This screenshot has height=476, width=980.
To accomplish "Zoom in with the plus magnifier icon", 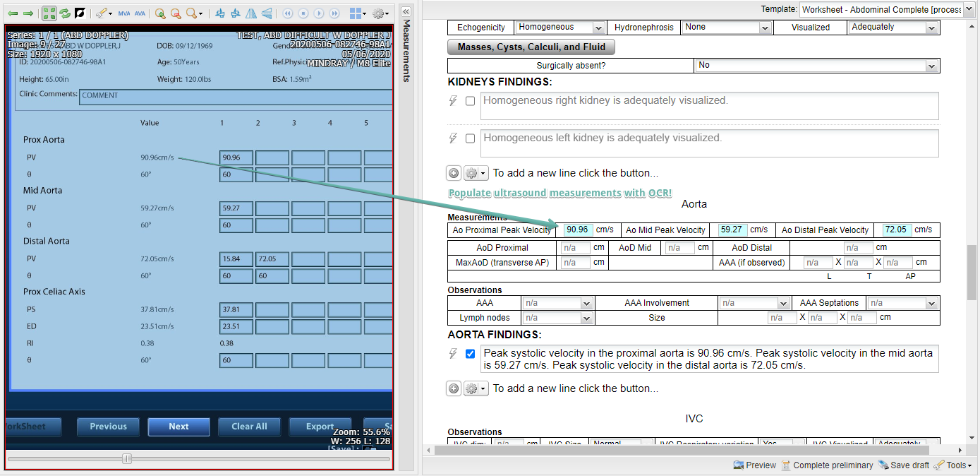I will [160, 13].
